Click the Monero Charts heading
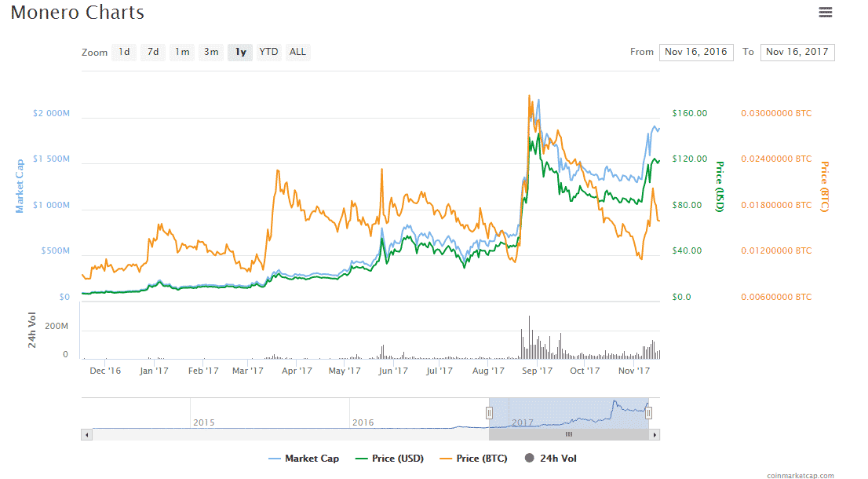 (78, 13)
